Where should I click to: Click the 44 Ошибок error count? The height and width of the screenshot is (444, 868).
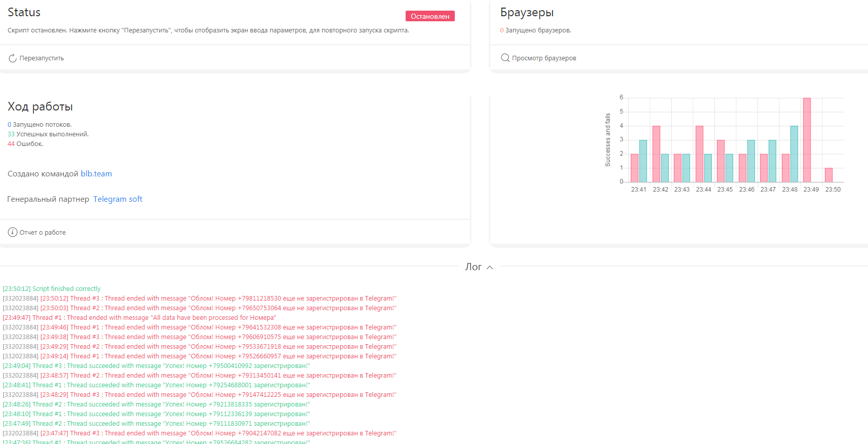pos(25,144)
